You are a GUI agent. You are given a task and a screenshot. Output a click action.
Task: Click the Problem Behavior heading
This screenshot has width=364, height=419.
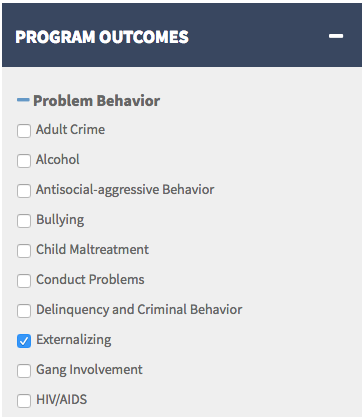pyautogui.click(x=96, y=101)
